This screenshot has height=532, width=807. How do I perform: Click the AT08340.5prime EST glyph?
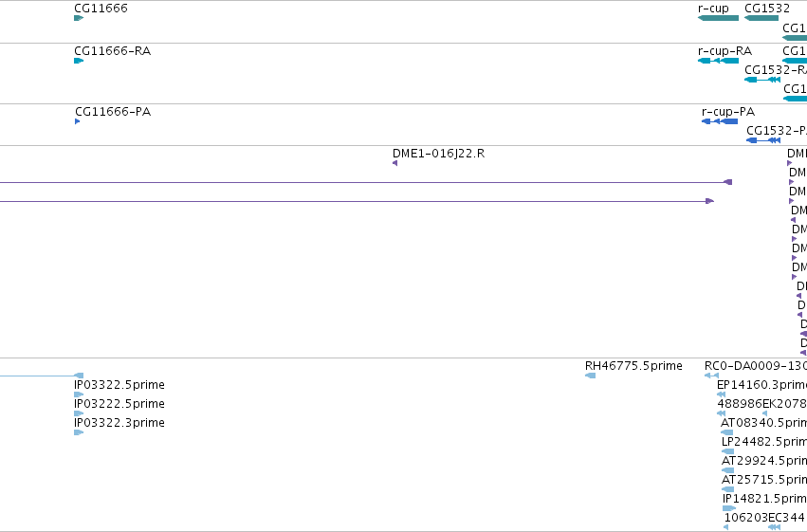click(726, 432)
